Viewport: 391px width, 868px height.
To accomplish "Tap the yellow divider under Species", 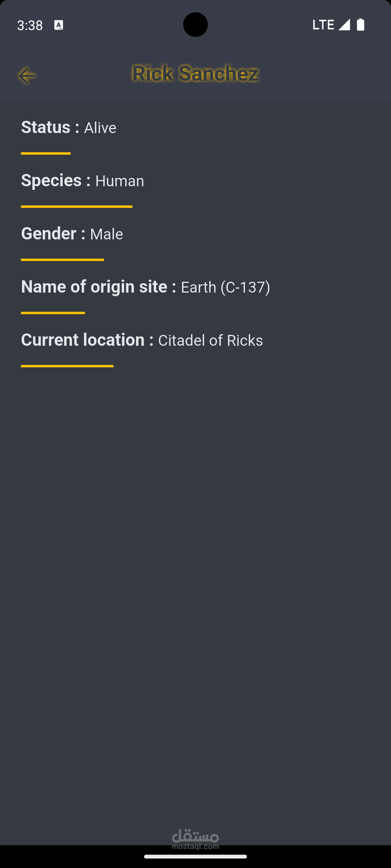I will click(x=77, y=207).
